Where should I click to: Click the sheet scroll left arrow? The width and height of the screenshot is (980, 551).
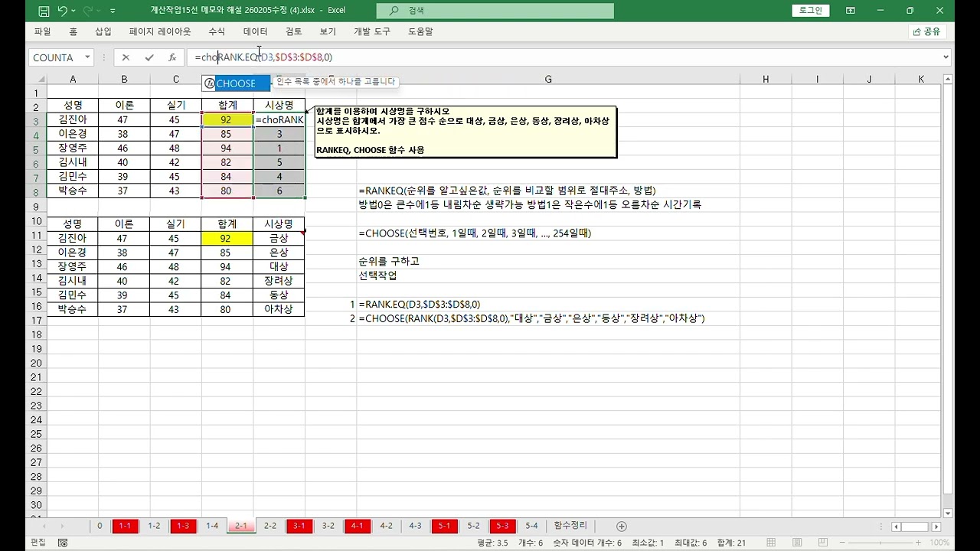point(44,527)
